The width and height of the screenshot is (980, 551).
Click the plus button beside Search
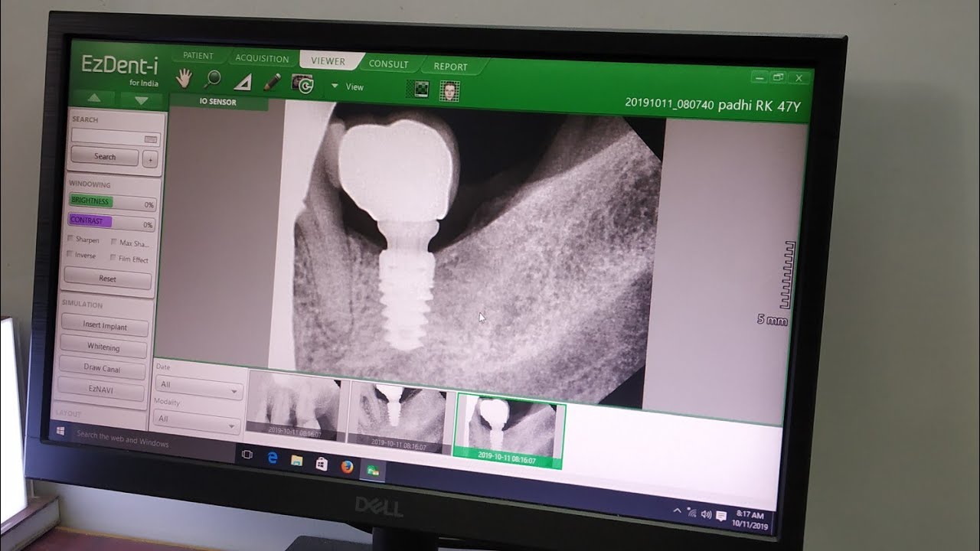coord(150,160)
